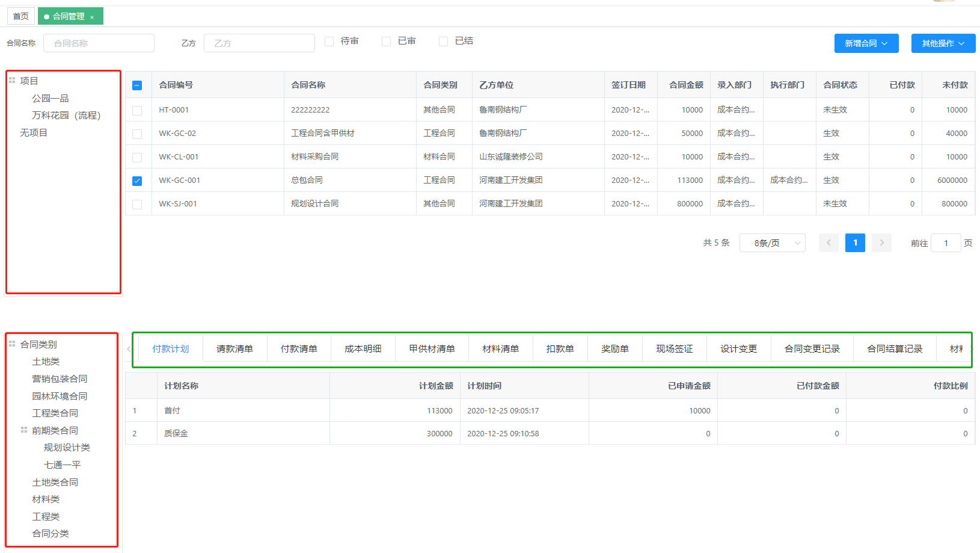Click the 前往 page number input

(946, 243)
